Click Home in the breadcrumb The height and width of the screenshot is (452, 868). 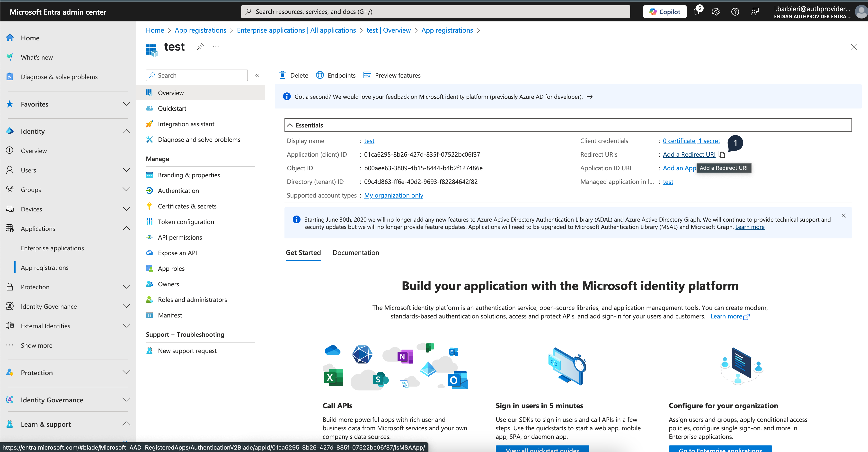click(x=155, y=30)
